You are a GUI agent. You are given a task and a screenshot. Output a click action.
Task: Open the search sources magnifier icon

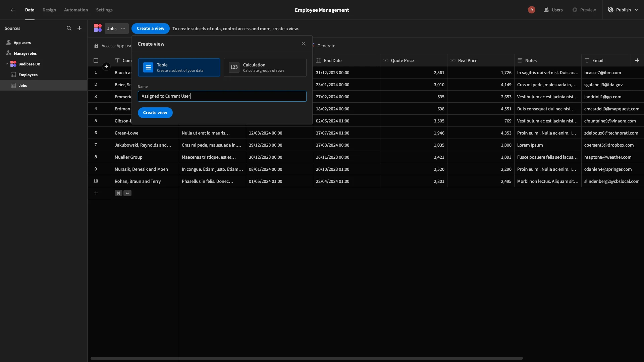69,29
